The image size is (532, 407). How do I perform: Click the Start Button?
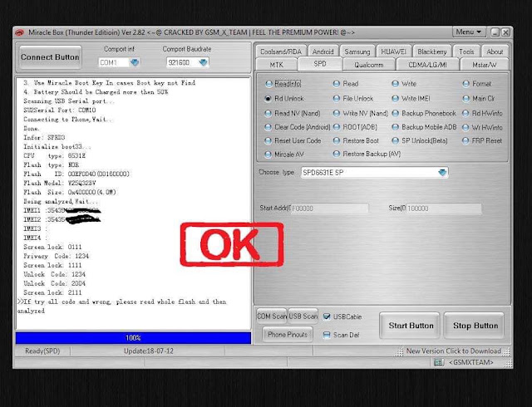pos(411,326)
